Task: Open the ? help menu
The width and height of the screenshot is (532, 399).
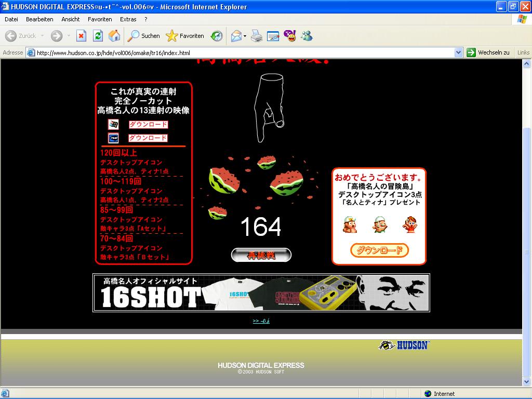Action: point(146,19)
